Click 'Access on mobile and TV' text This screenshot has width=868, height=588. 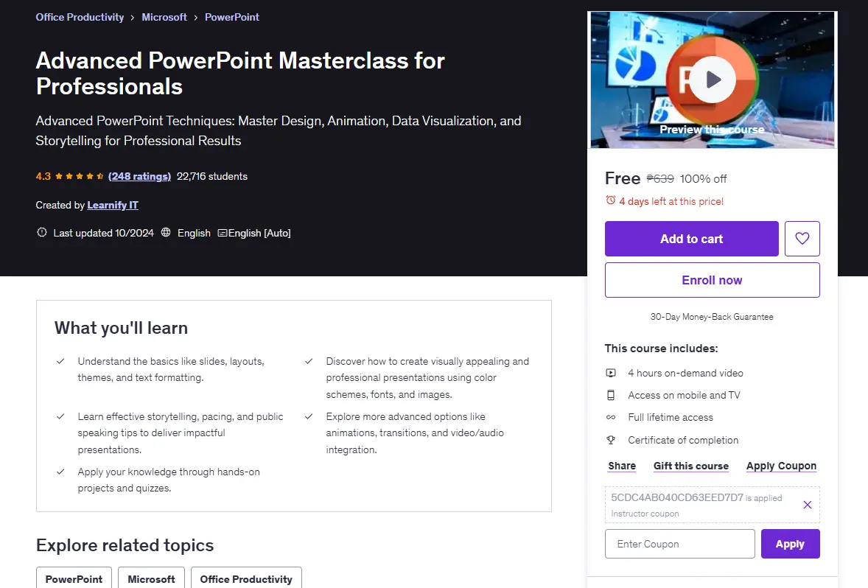(684, 396)
